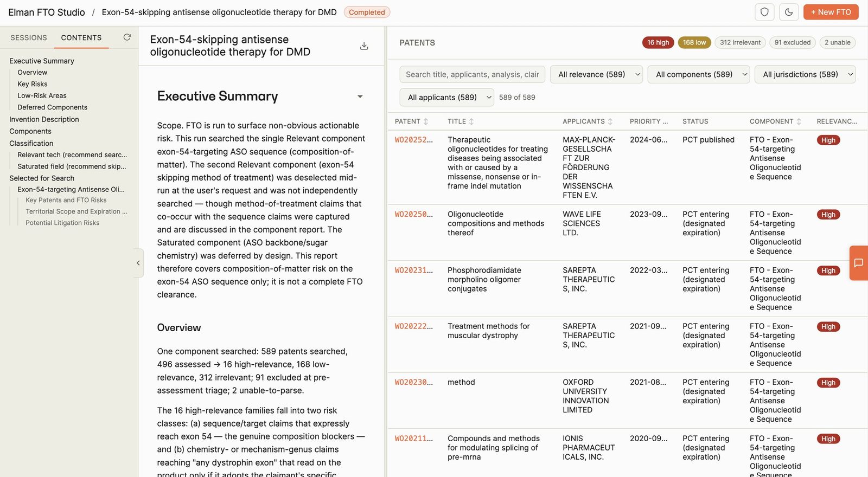Filter by the 312 irrelevant badge
Viewport: 868px width, 477px height.
tap(741, 42)
